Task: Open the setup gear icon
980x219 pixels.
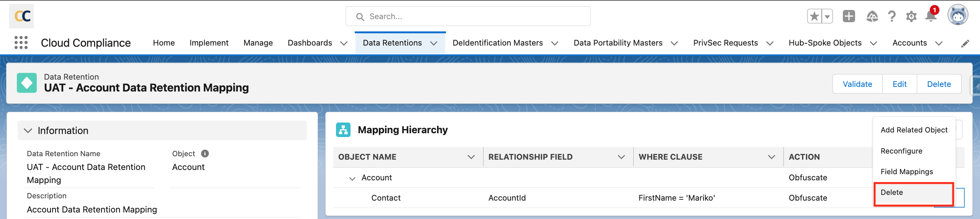Action: (911, 16)
